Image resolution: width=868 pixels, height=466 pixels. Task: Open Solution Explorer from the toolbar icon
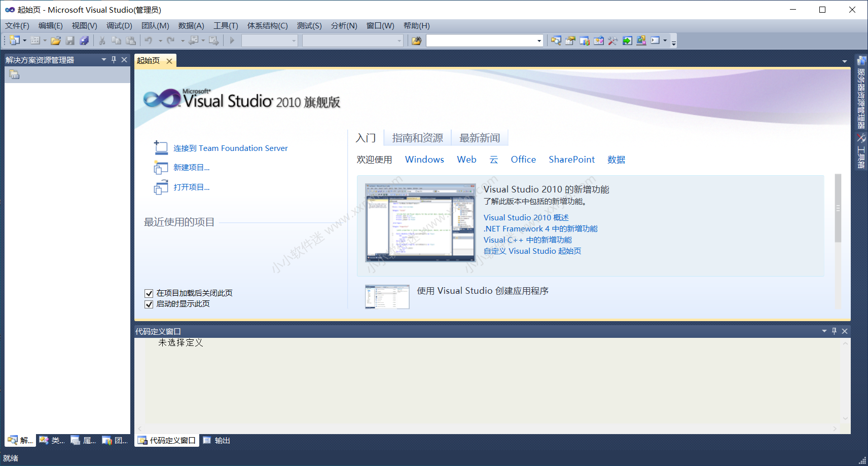point(556,41)
